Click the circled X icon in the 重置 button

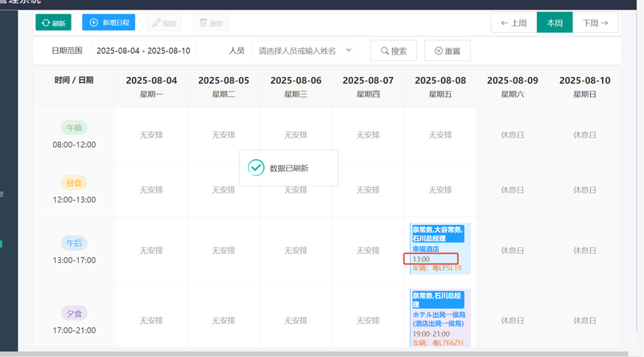(x=439, y=51)
